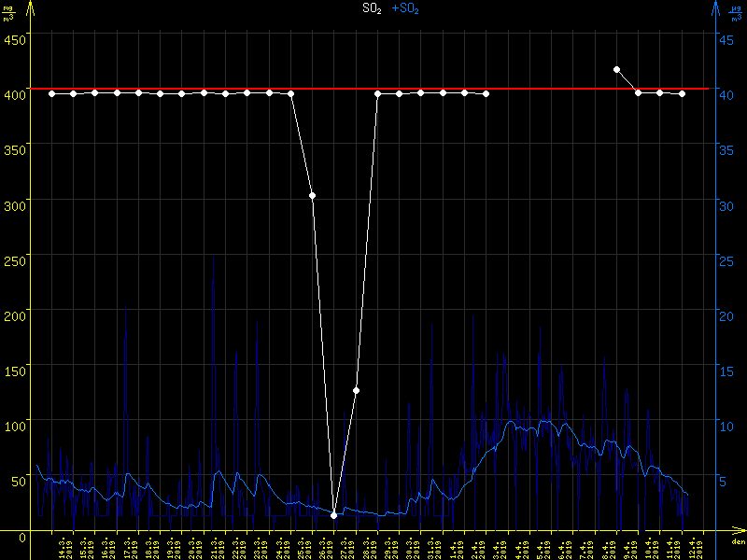Viewport: 747px width, 560px height.
Task: Select the lowest white data point
Action: point(333,515)
